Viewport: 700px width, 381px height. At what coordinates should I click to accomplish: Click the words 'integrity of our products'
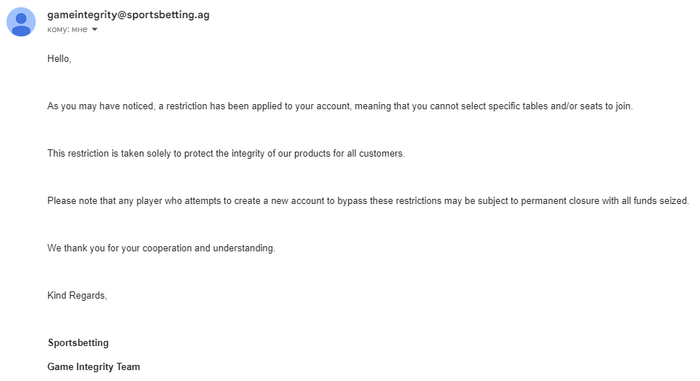(x=281, y=154)
